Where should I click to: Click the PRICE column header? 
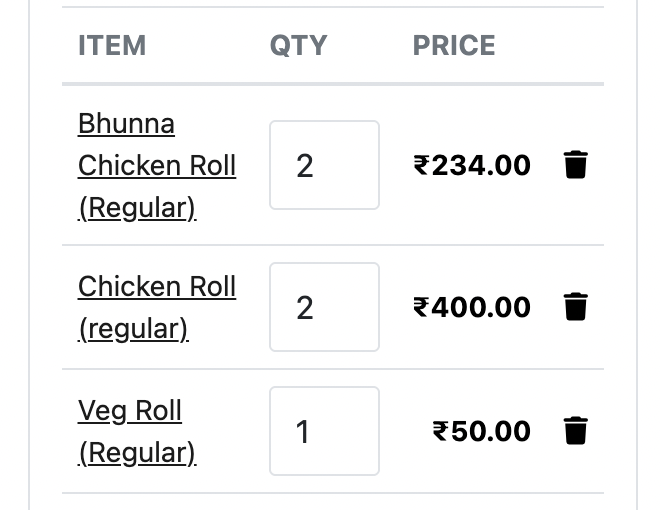[x=454, y=46]
